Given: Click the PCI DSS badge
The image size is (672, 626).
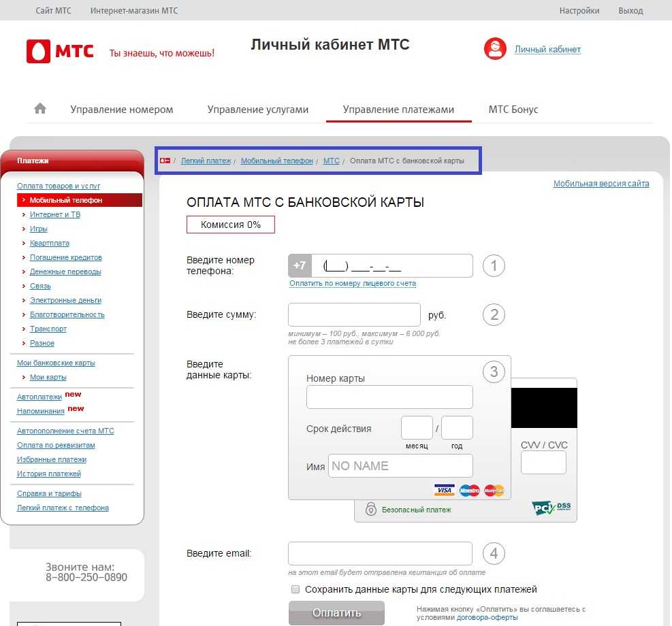Looking at the screenshot, I should point(551,508).
